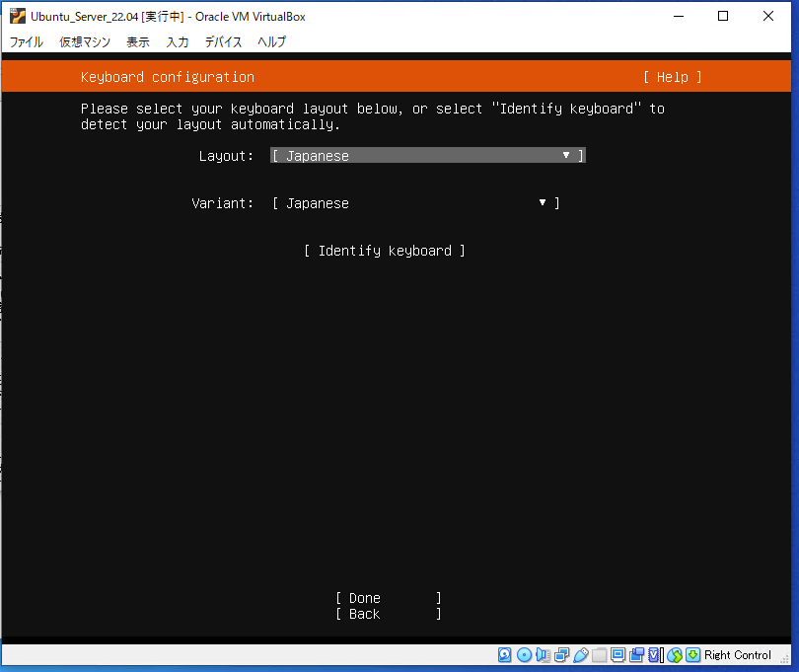Image resolution: width=799 pixels, height=672 pixels.
Task: Click the Layout dropdown arrow
Action: [565, 155]
